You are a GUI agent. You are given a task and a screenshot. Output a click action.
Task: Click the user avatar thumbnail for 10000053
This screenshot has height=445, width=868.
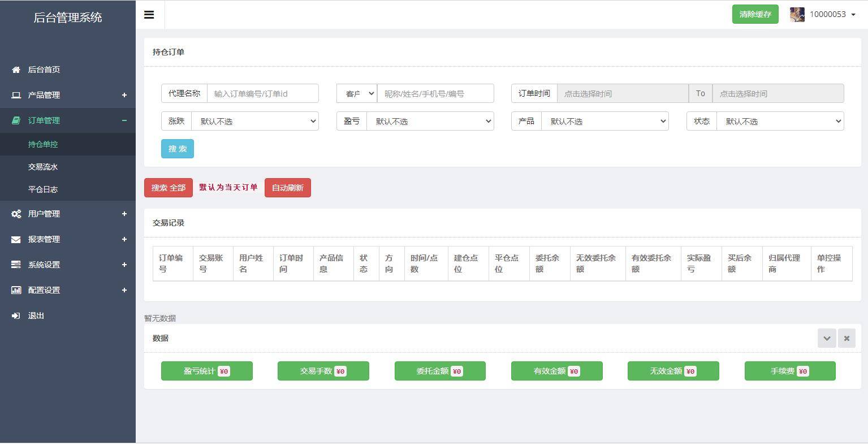click(797, 14)
